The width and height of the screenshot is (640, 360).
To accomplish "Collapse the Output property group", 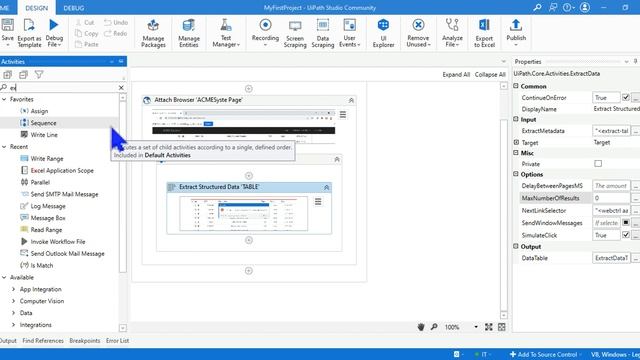I will coord(516,247).
